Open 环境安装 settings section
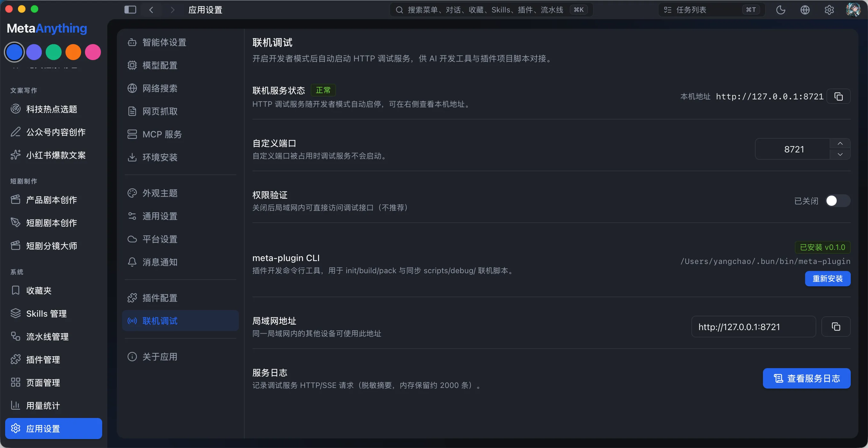 (180, 158)
